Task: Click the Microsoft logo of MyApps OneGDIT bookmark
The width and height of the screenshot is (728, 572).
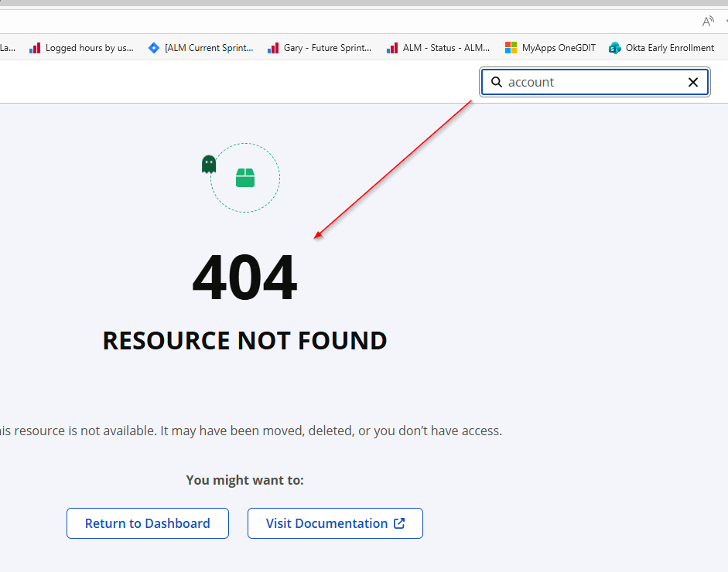Action: click(511, 48)
